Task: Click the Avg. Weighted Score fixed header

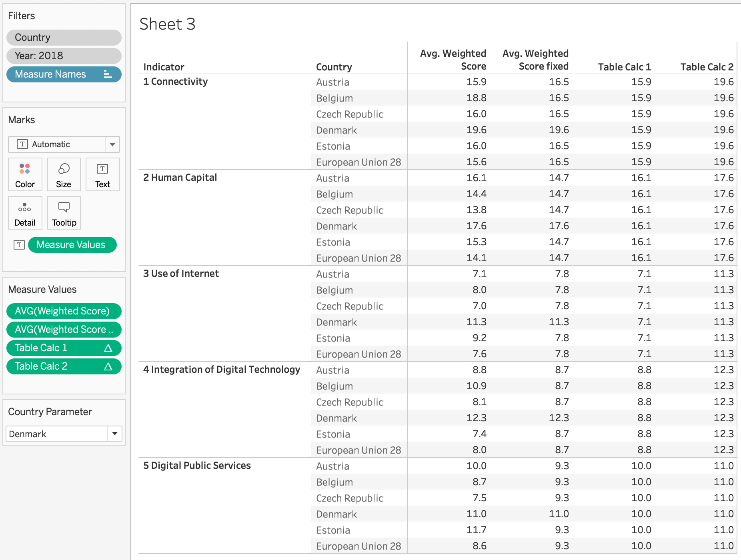Action: coord(535,60)
